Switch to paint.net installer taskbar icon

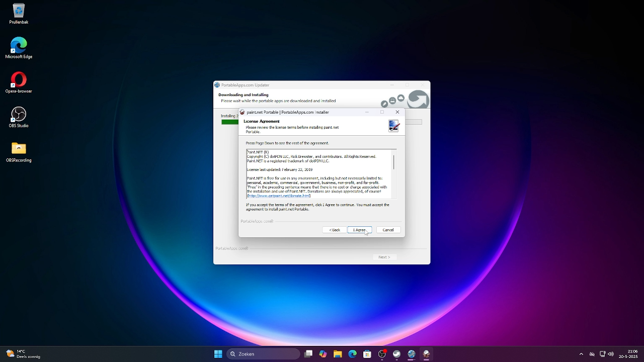pos(426,354)
